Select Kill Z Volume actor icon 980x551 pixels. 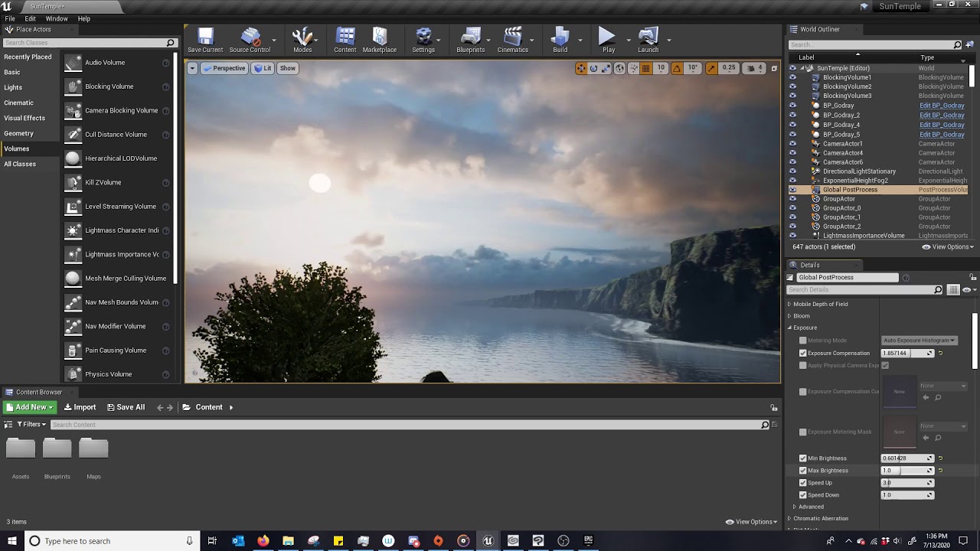coord(73,182)
